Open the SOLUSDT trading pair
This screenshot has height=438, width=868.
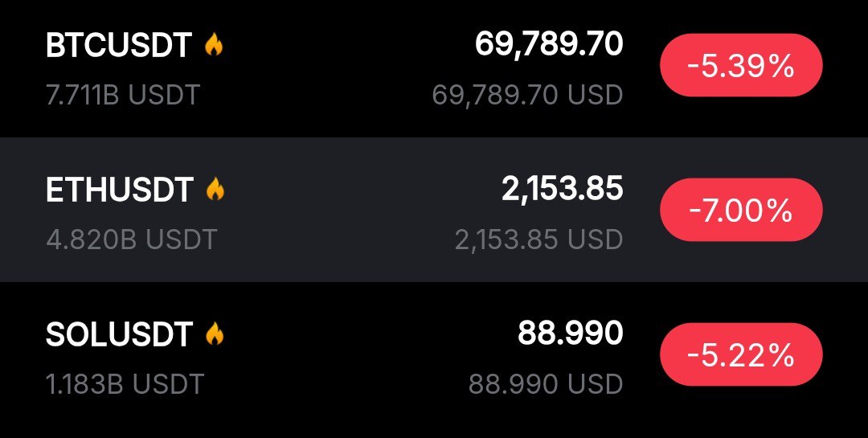pos(119,335)
